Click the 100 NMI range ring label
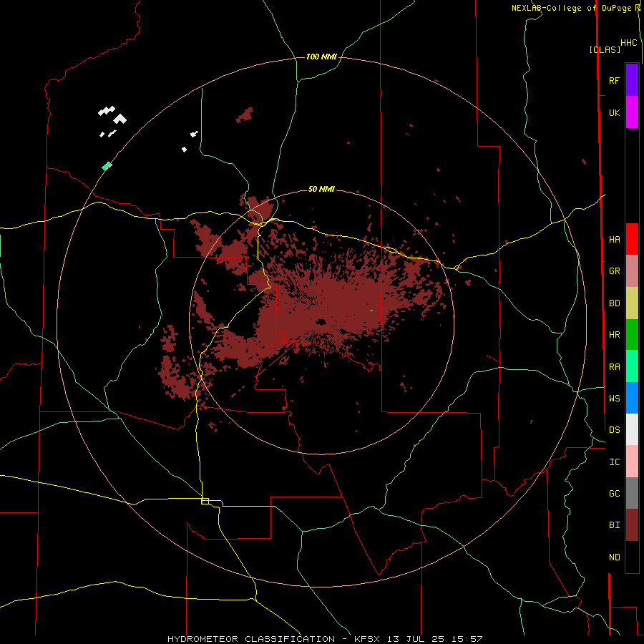Screen dimensions: 644x644 [x=321, y=57]
